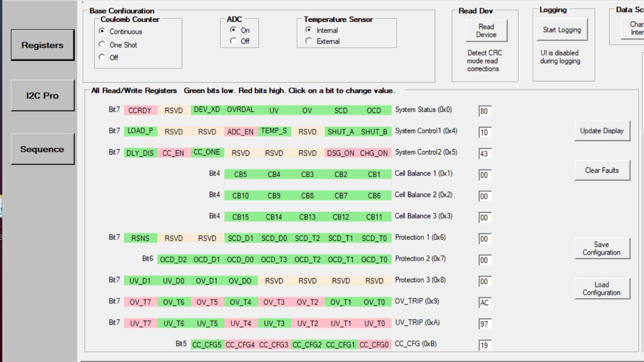Open the Sequence tab

[43, 149]
